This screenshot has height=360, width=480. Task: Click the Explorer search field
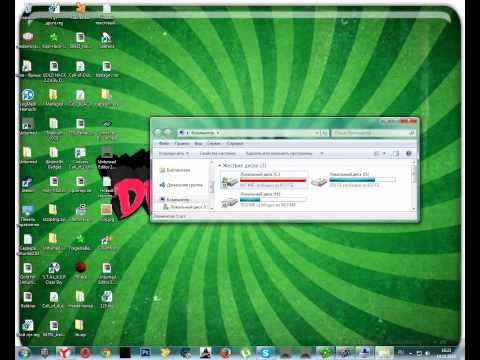tap(373, 133)
